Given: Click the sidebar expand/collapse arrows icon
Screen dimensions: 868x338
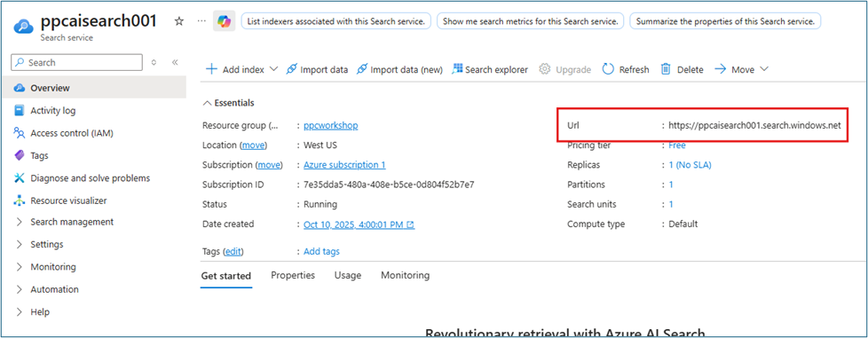Looking at the screenshot, I should (x=154, y=62).
